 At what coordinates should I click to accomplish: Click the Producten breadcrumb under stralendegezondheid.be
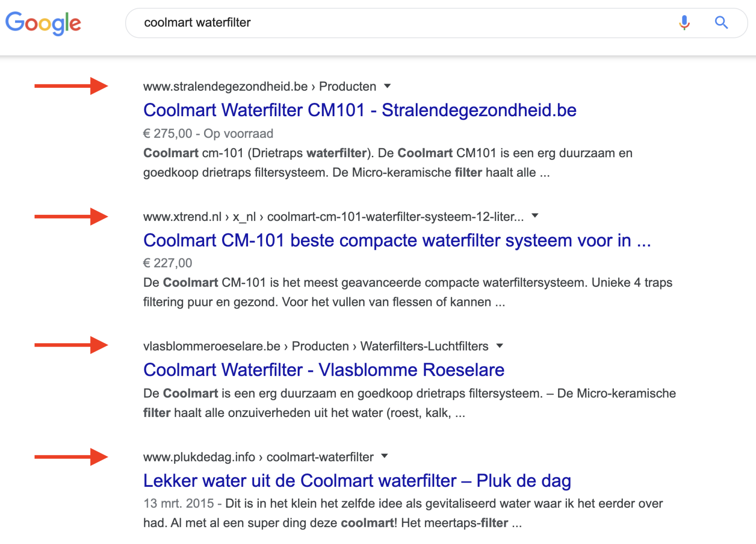(347, 86)
